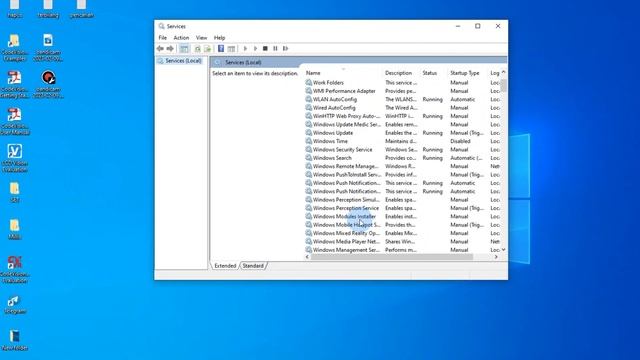
Task: Open the Help menu
Action: 220,38
